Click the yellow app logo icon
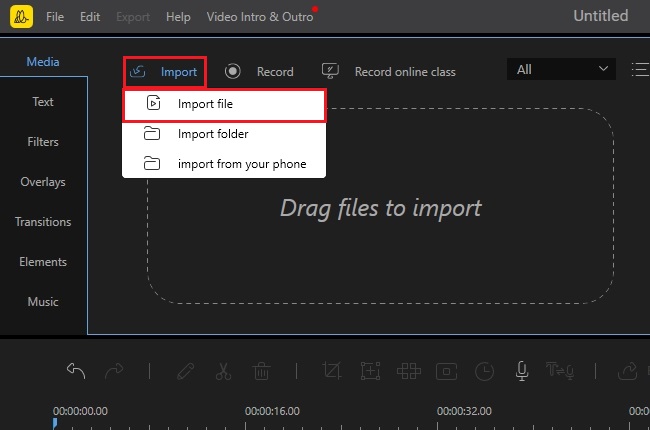This screenshot has height=430, width=650. pos(22,17)
